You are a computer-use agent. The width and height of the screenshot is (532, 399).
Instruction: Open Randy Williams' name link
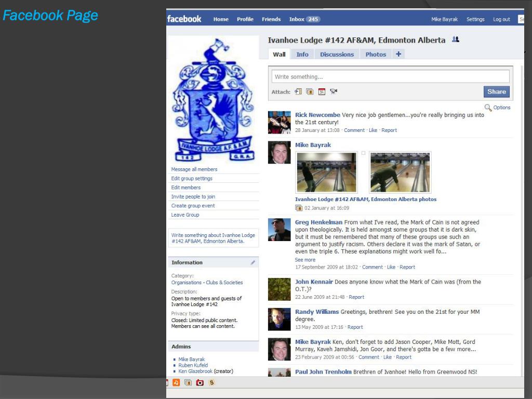(317, 312)
